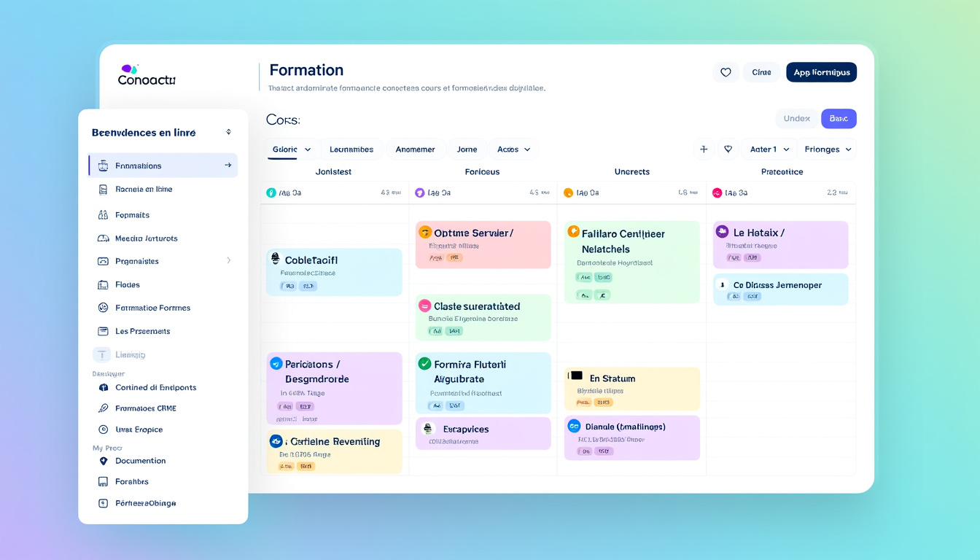Select the Unerects column header
This screenshot has width=980, height=560.
(x=631, y=172)
